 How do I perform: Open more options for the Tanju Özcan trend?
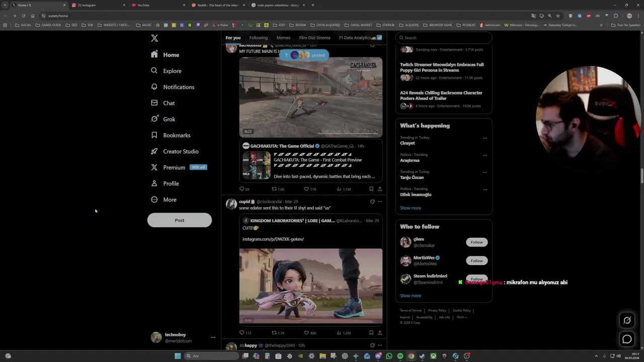[x=485, y=172]
